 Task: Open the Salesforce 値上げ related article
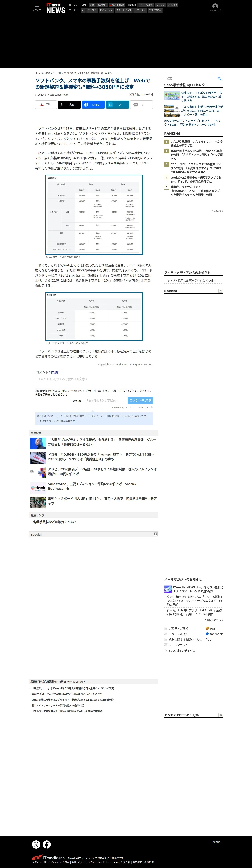(93, 486)
